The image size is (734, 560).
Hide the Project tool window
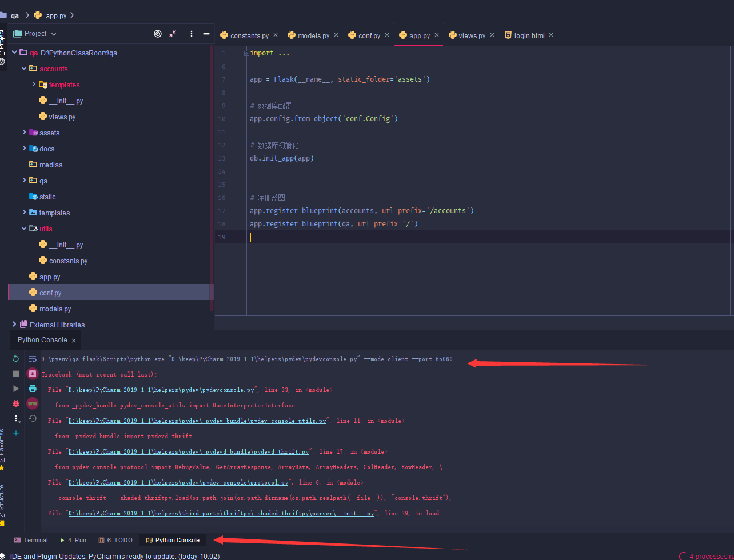[x=206, y=34]
